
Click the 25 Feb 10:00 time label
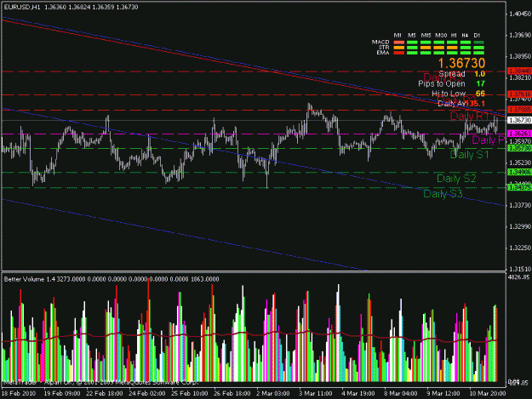pyautogui.click(x=190, y=394)
